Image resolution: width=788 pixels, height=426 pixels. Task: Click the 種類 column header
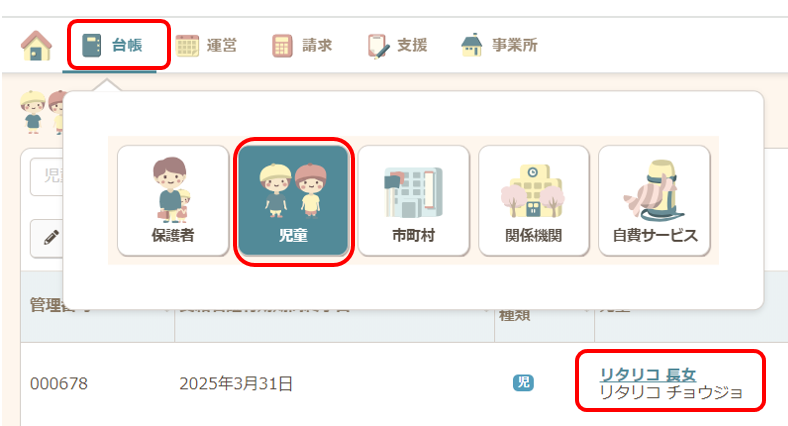[514, 315]
